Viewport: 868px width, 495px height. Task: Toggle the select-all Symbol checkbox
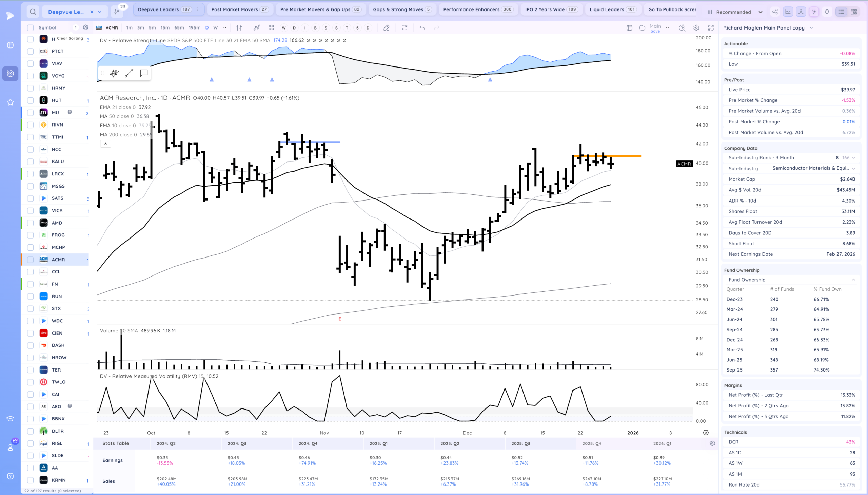click(31, 28)
